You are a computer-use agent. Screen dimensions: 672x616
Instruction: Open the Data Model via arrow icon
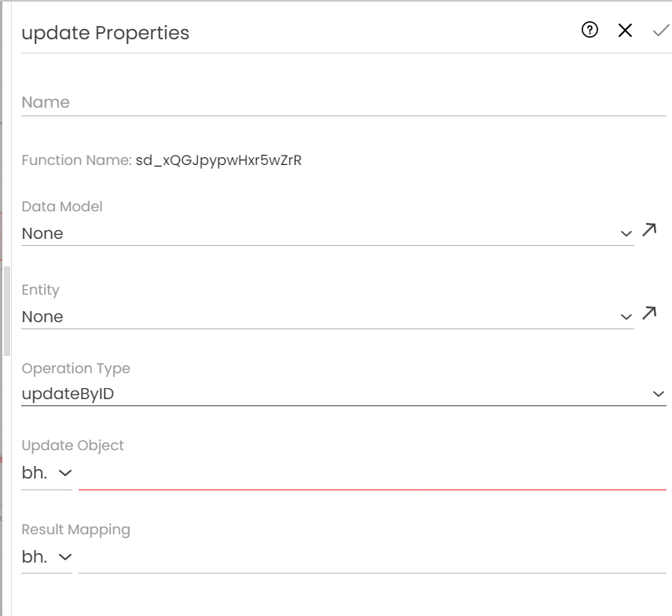649,230
